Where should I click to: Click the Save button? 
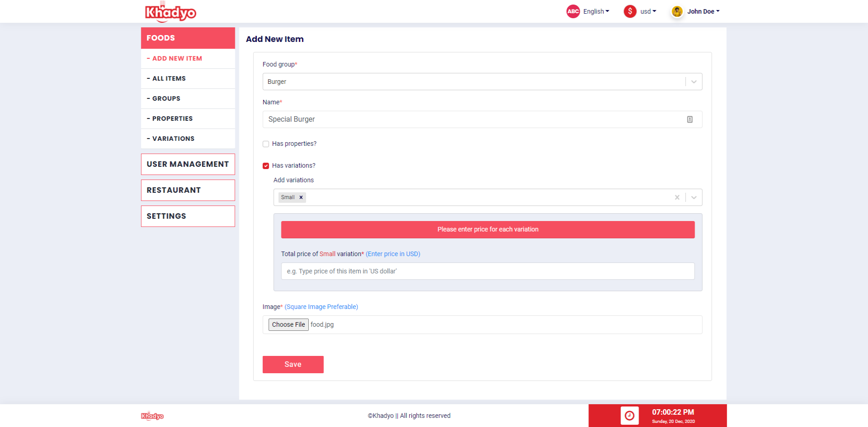(x=293, y=365)
